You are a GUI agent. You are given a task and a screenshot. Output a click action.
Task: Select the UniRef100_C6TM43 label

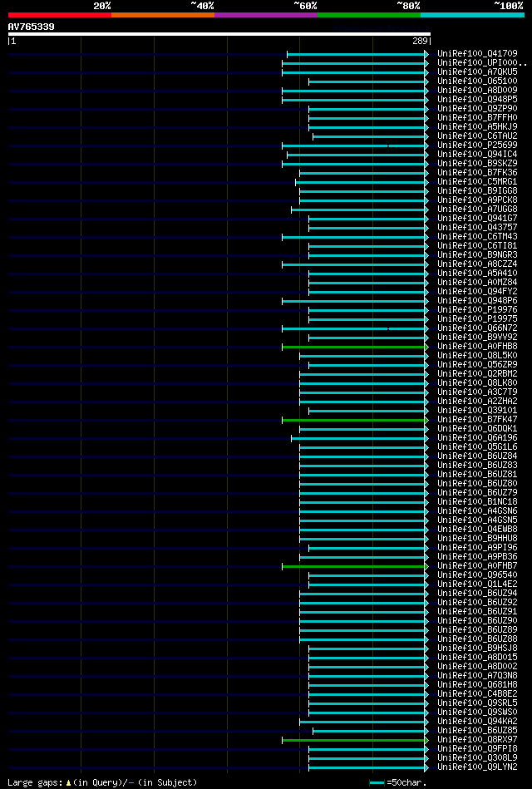[x=477, y=236]
